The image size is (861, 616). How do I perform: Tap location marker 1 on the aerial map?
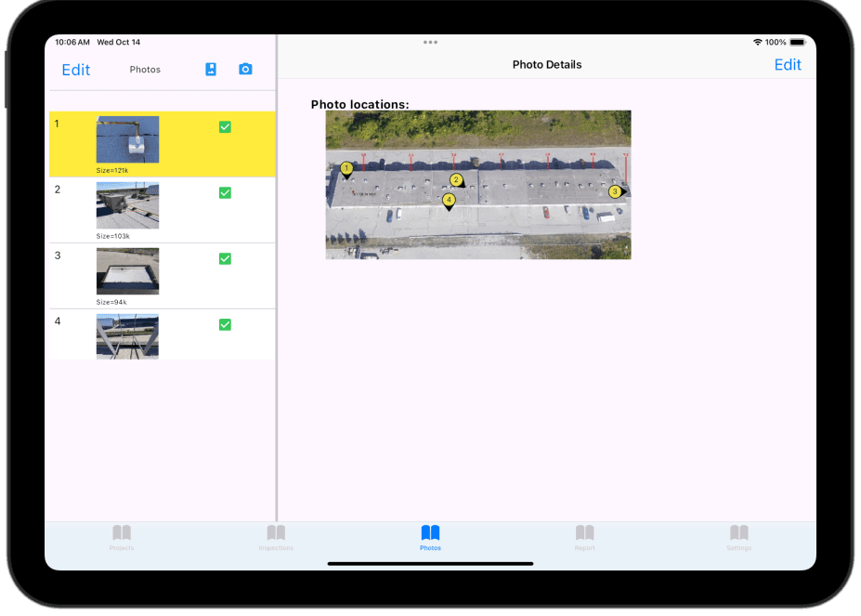pos(346,169)
